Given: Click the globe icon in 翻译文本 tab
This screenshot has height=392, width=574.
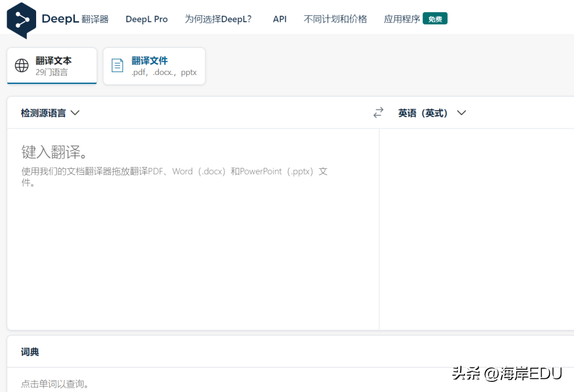Looking at the screenshot, I should (22, 65).
